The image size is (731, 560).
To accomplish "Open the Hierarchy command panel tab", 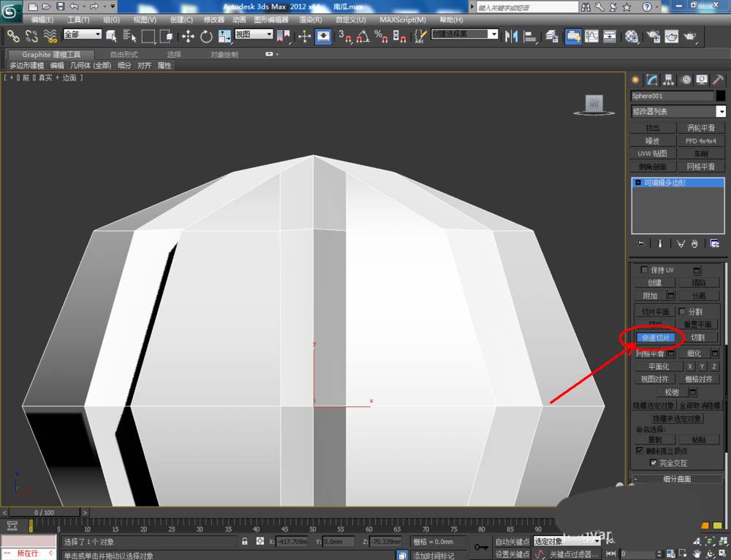I will click(668, 80).
